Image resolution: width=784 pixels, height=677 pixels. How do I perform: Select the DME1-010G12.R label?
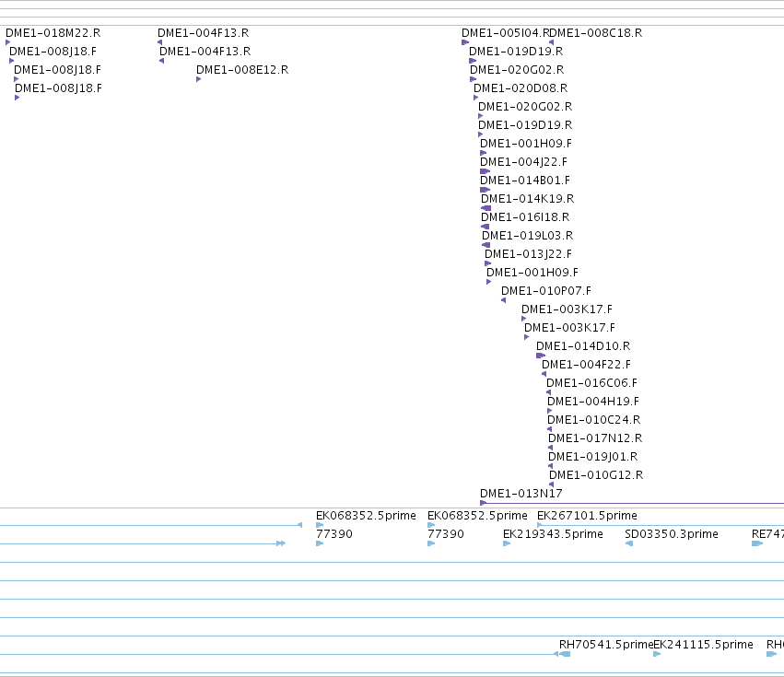tap(596, 475)
